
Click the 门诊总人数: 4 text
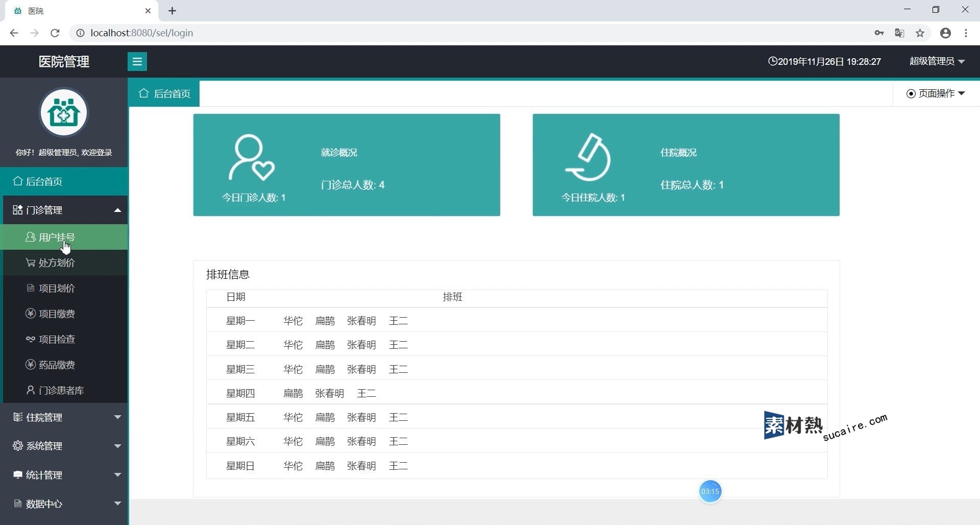click(353, 185)
